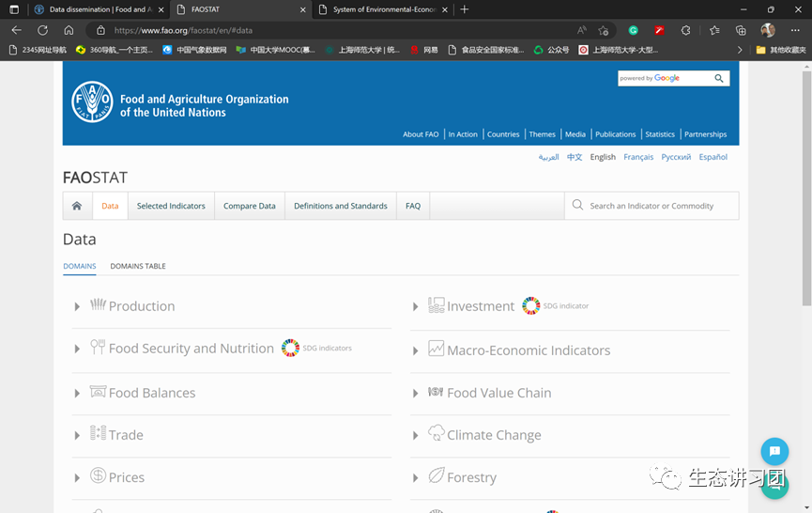The width and height of the screenshot is (812, 513).
Task: Click the indicator search magnifier icon
Action: coord(577,205)
